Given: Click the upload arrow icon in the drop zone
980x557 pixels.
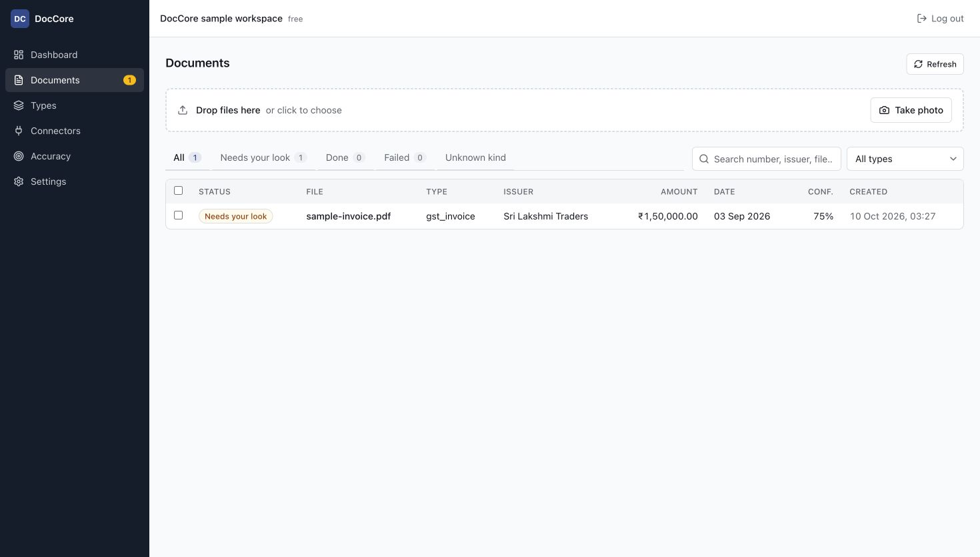Looking at the screenshot, I should pos(183,110).
